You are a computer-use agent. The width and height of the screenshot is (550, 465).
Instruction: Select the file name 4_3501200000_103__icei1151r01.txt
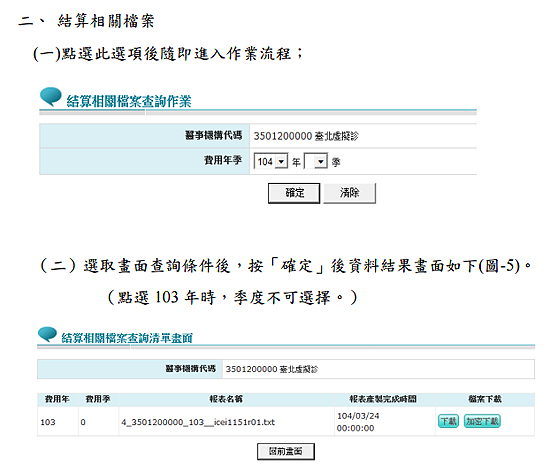click(198, 422)
